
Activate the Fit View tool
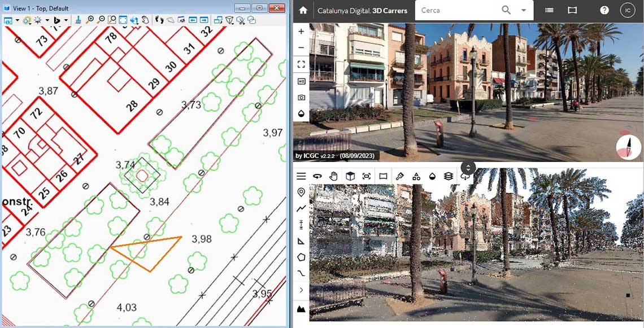[x=122, y=20]
